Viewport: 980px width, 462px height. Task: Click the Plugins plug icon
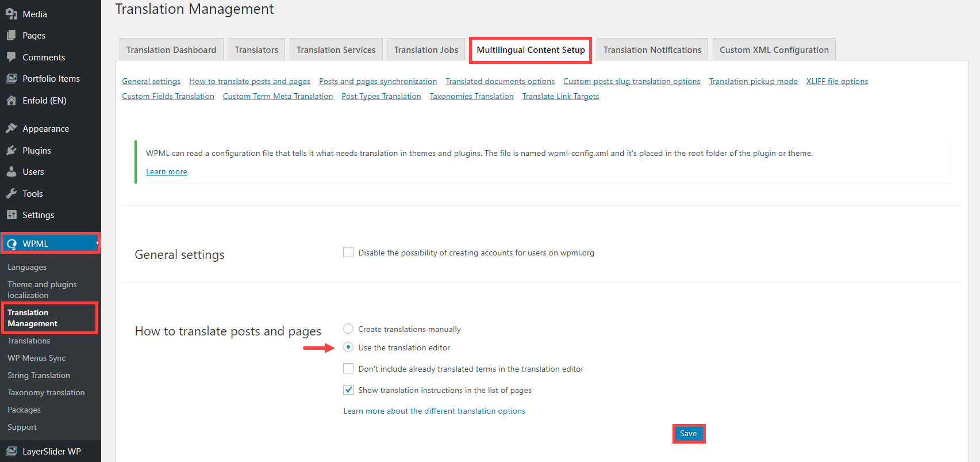(x=11, y=150)
